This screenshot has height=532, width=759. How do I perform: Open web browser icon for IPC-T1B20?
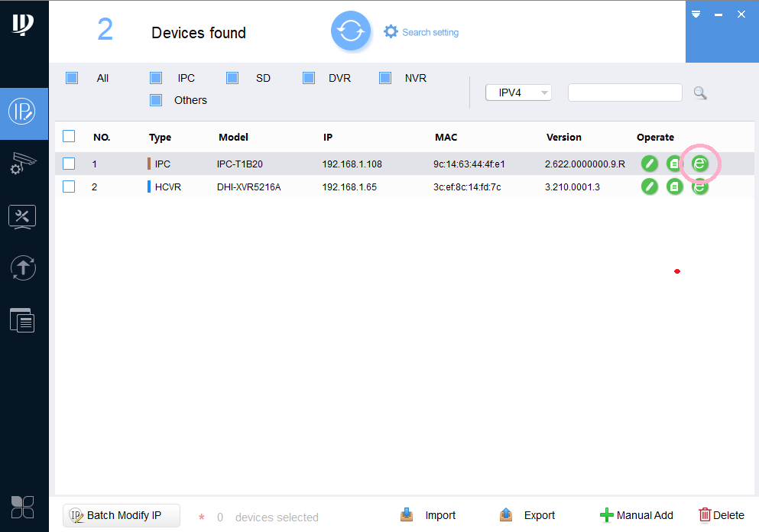tap(699, 164)
